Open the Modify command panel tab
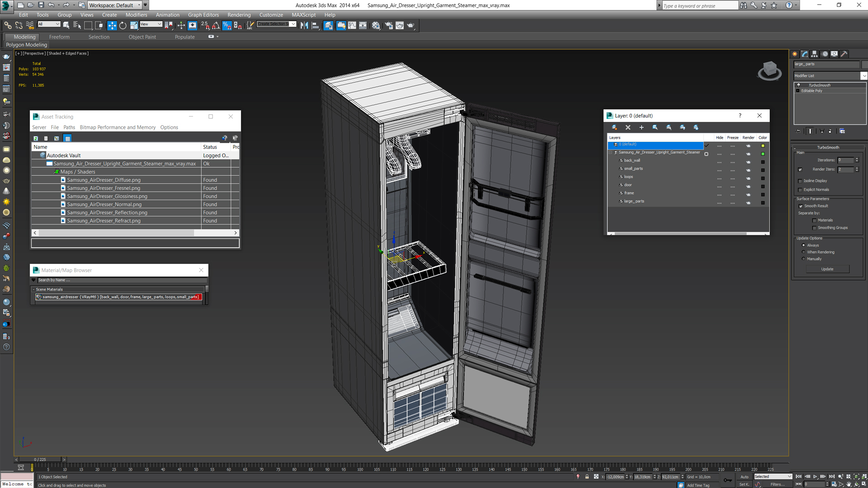This screenshot has width=868, height=488. (805, 54)
